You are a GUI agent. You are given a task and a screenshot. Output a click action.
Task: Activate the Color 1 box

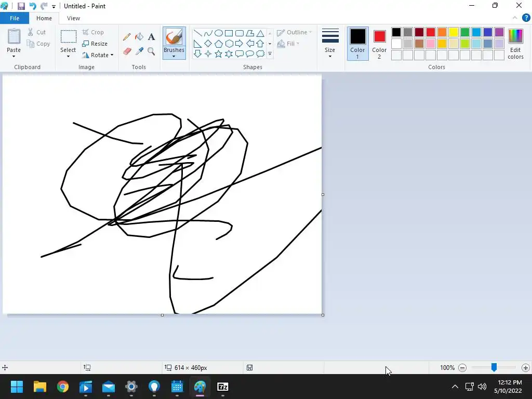pyautogui.click(x=357, y=44)
